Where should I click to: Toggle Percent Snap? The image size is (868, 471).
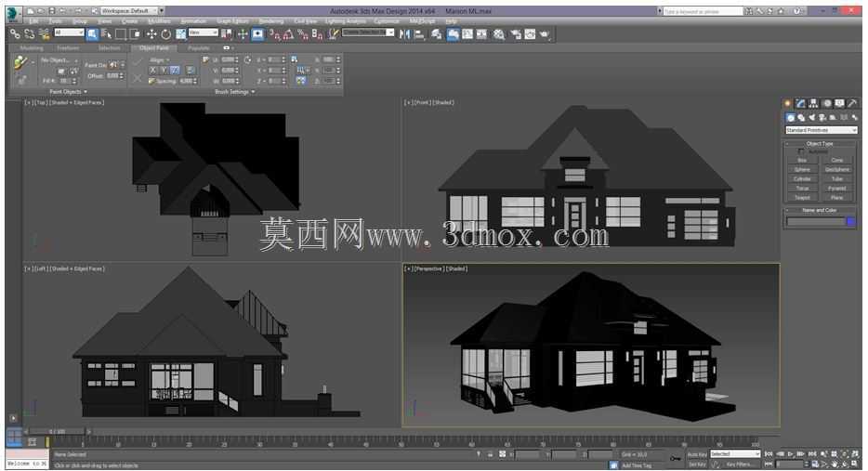[303, 34]
